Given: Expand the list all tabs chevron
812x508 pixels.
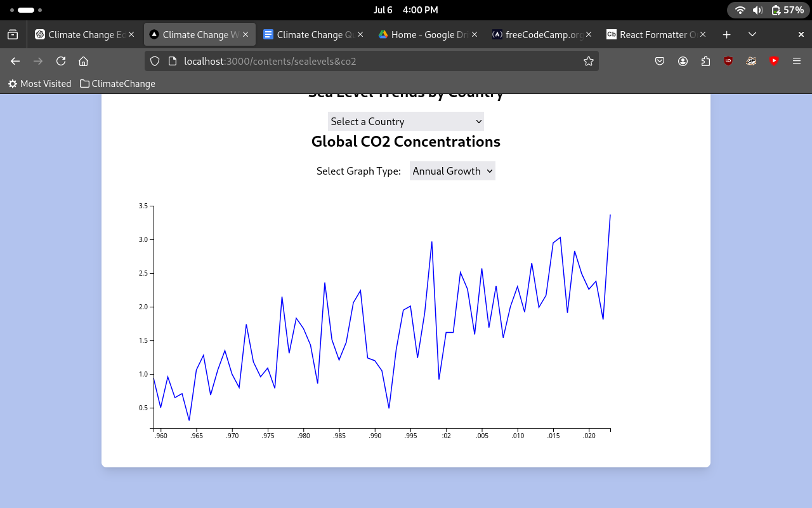Looking at the screenshot, I should pyautogui.click(x=752, y=34).
